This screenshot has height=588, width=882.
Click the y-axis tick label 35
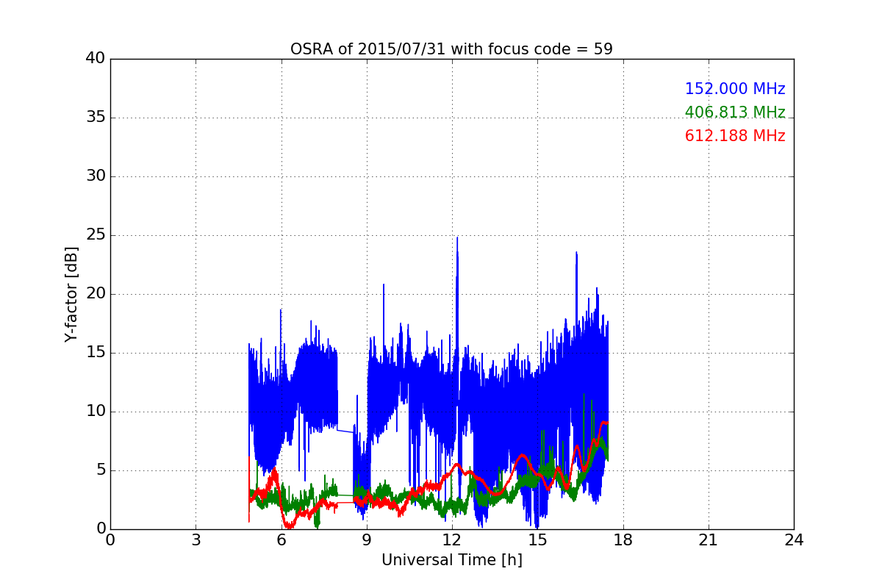point(96,118)
